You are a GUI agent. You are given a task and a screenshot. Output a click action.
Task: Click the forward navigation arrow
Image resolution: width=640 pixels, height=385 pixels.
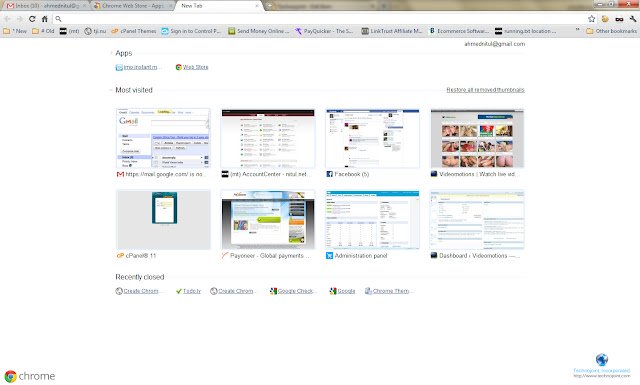(20, 19)
